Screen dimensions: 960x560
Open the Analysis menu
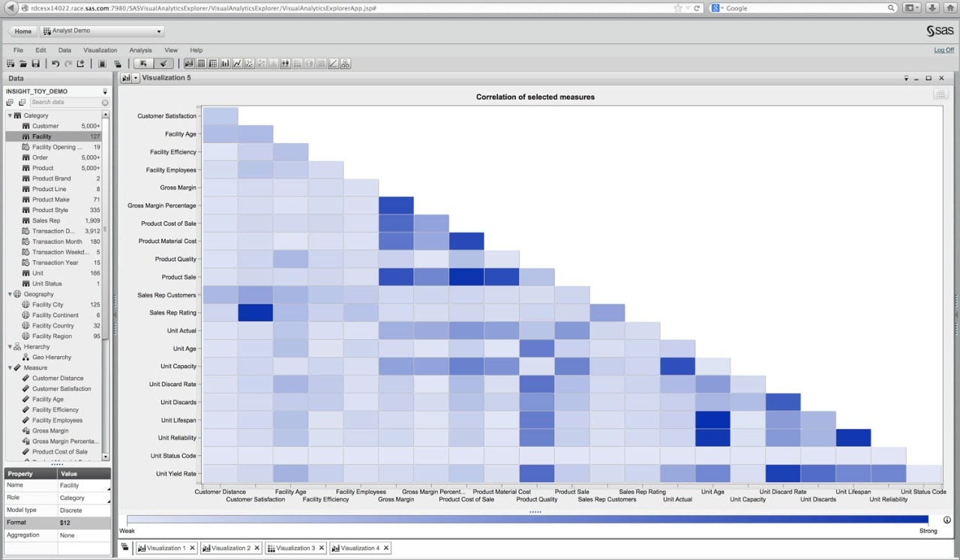pyautogui.click(x=140, y=50)
